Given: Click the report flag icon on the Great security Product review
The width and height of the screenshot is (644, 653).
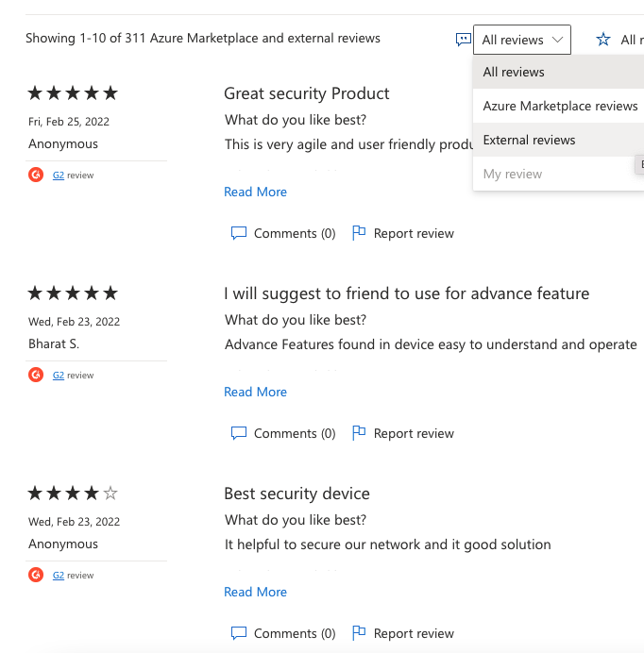Looking at the screenshot, I should point(359,233).
